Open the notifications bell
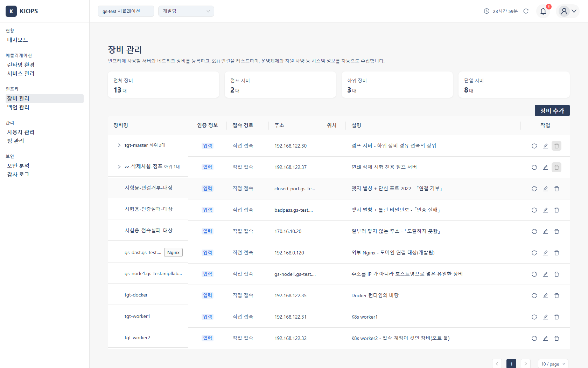Screen dimensions: 588x368 point(543,11)
